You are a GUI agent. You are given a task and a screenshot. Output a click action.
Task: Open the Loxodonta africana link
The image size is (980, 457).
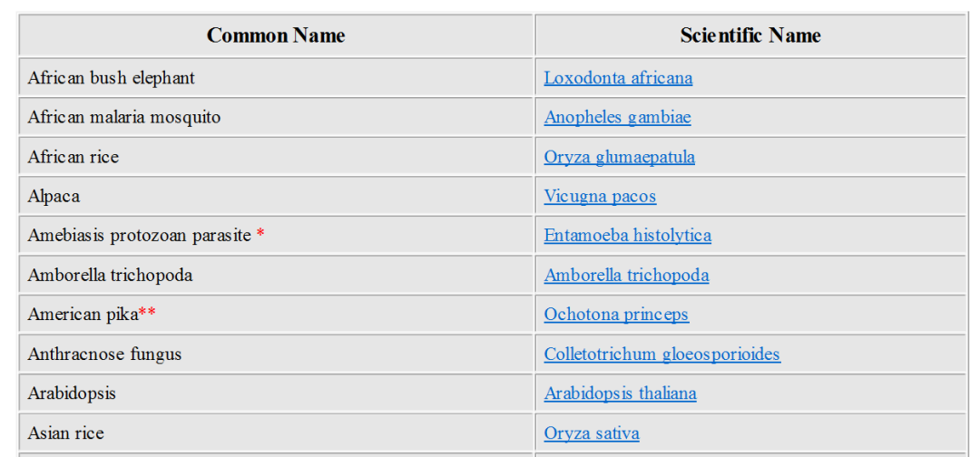coord(618,78)
